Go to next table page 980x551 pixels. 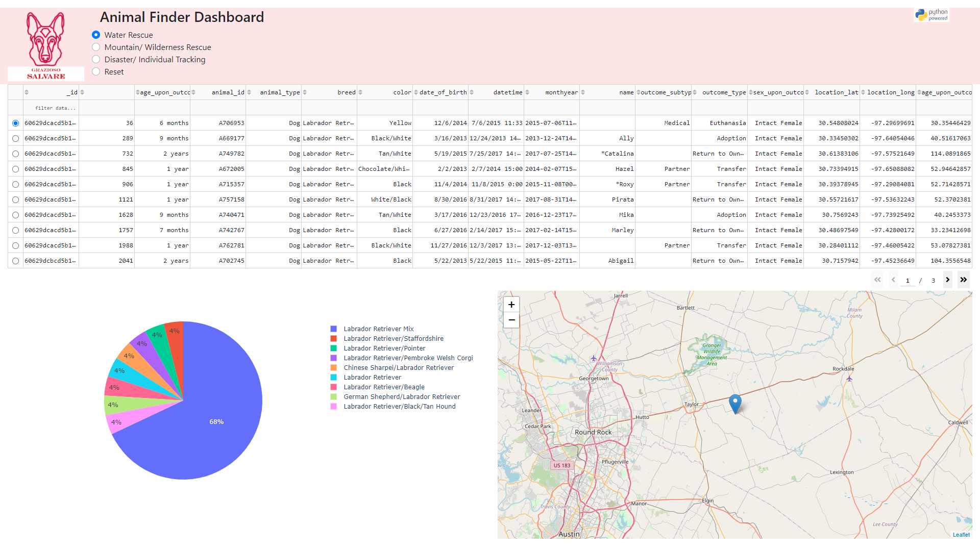click(x=947, y=280)
